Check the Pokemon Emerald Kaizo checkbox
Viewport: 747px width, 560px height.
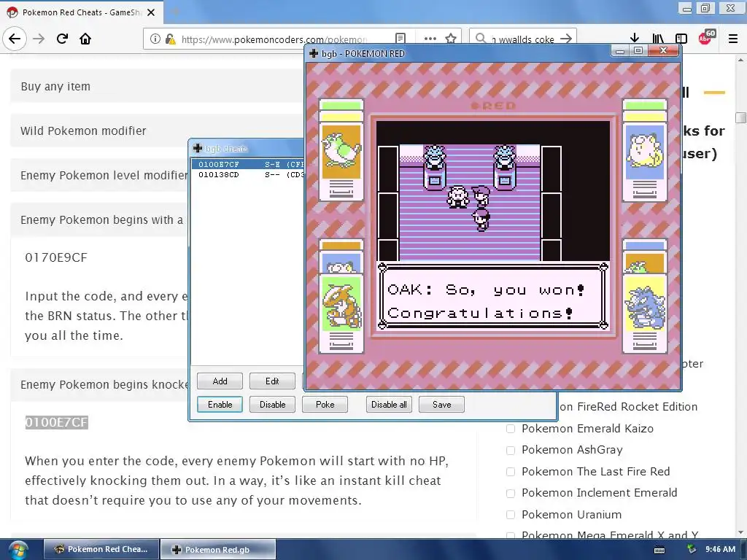pos(510,429)
